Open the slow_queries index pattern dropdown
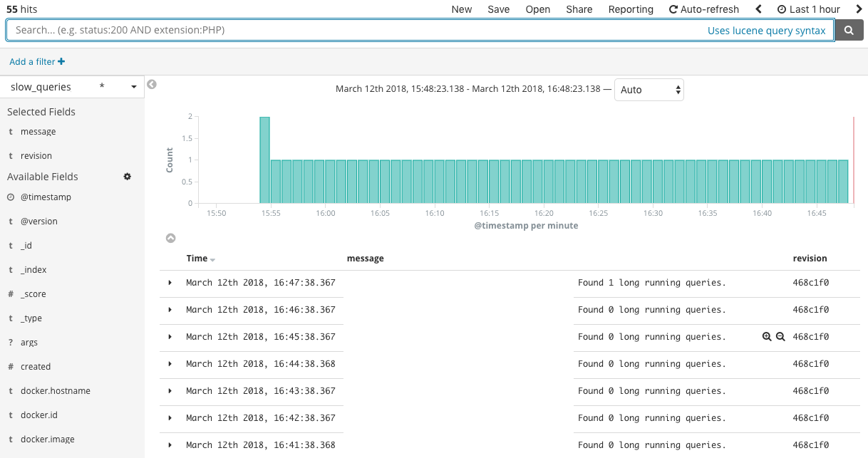This screenshot has width=868, height=458. click(x=72, y=87)
